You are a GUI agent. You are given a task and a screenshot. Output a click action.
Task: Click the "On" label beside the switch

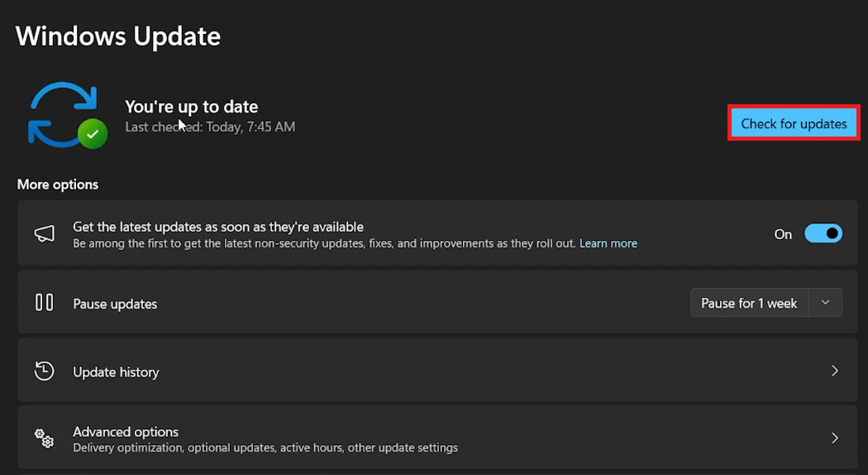click(783, 234)
